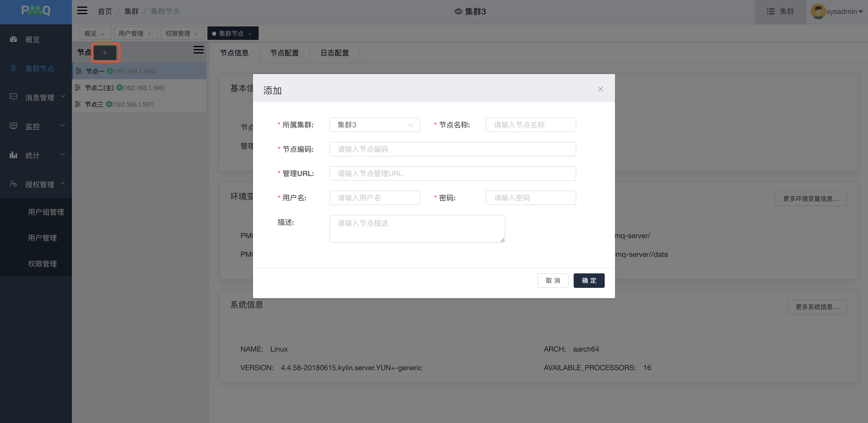The width and height of the screenshot is (868, 423).
Task: Open 用户组管理 in sidebar
Action: click(x=46, y=212)
